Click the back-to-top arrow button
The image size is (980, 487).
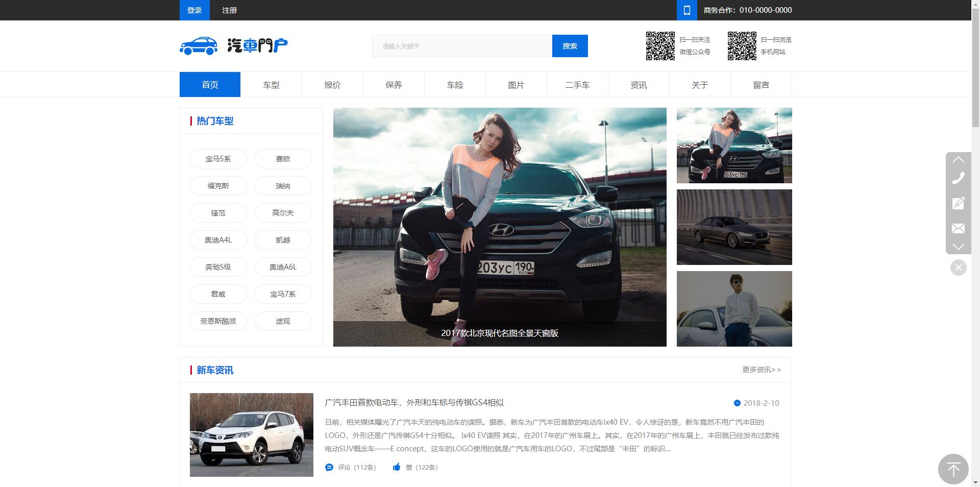953,469
